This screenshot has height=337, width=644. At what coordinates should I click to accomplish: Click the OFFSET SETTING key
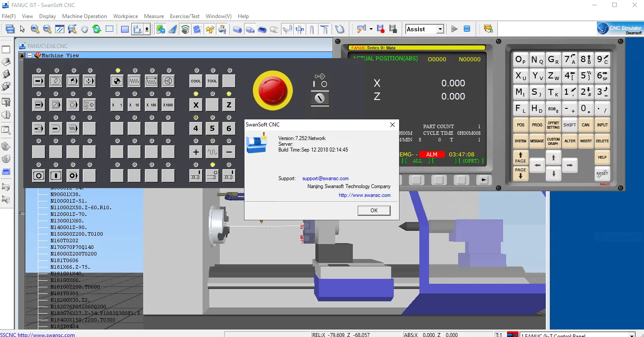(553, 125)
